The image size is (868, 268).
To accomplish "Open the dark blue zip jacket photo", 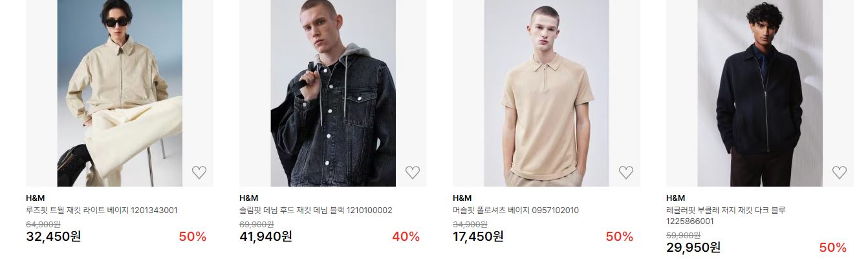I will (760, 93).
